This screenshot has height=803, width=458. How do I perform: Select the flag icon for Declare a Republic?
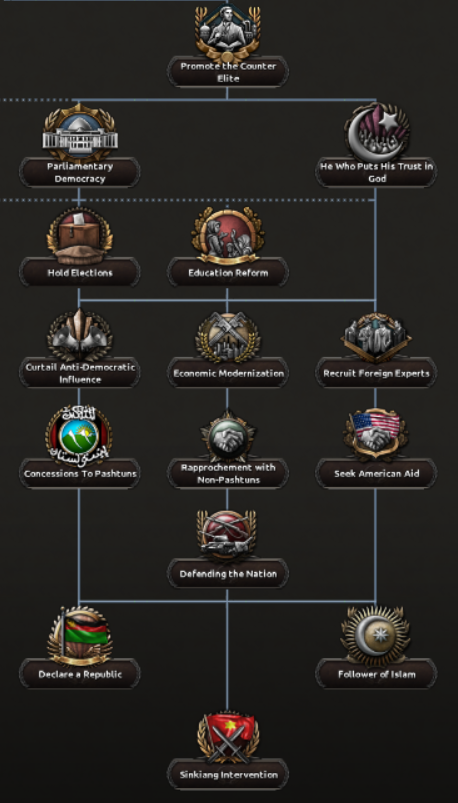click(79, 636)
